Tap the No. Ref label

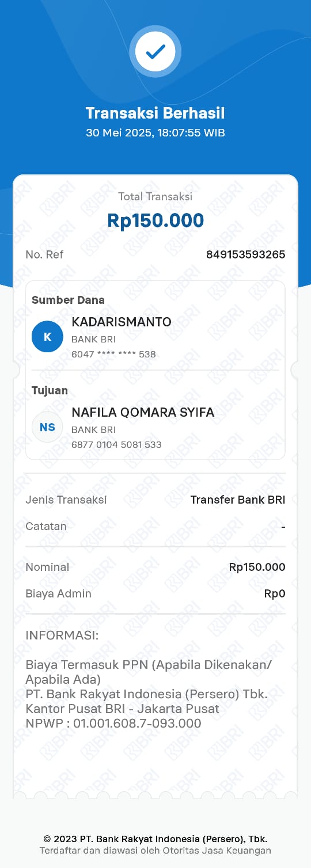pos(44,254)
